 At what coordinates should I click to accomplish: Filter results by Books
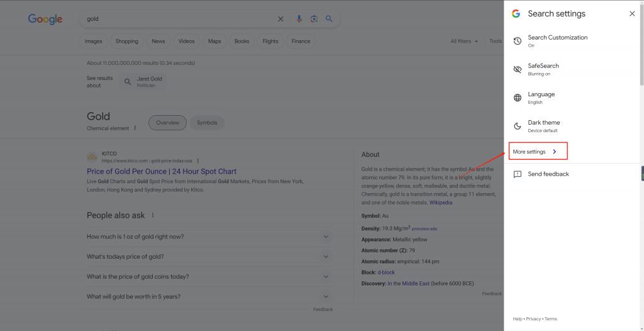tap(242, 41)
